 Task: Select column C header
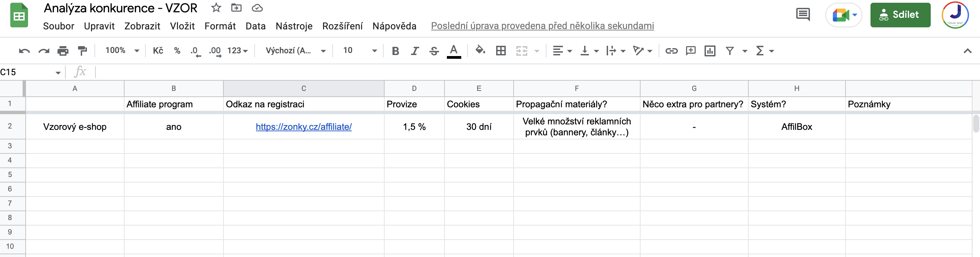coord(304,88)
